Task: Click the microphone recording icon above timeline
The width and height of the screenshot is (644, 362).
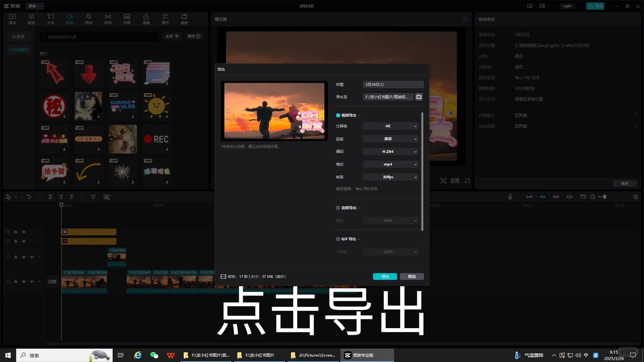Action: click(x=510, y=197)
